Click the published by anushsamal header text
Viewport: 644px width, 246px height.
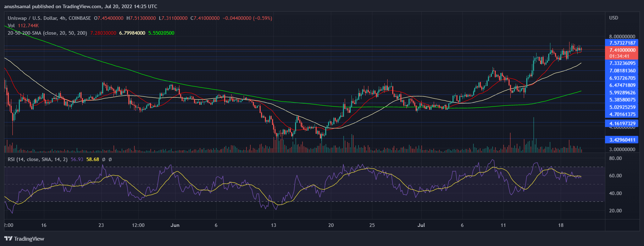click(x=80, y=6)
